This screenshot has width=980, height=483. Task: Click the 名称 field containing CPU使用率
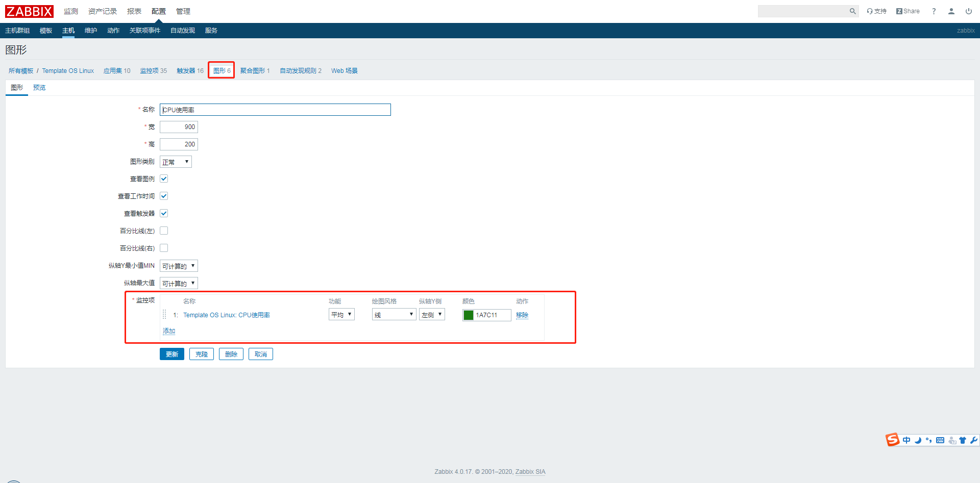275,110
